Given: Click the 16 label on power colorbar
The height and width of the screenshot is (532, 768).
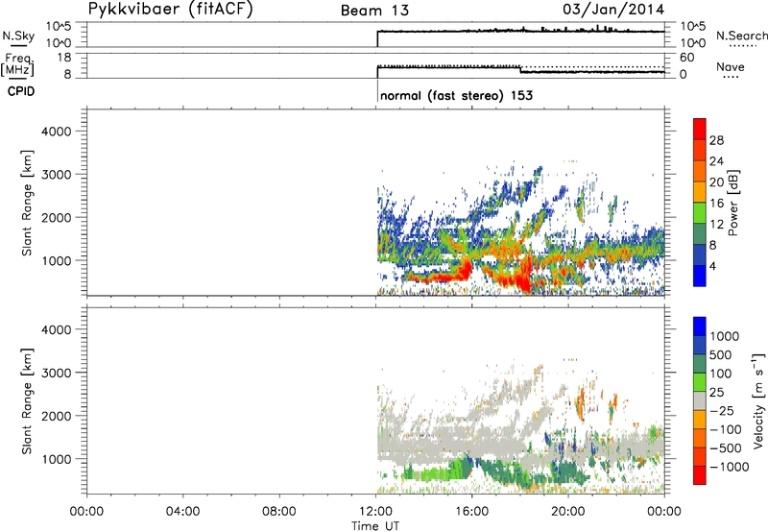Looking at the screenshot, I should pyautogui.click(x=716, y=203).
